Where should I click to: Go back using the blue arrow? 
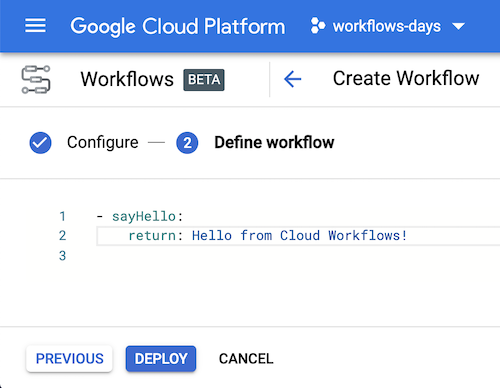click(x=292, y=79)
